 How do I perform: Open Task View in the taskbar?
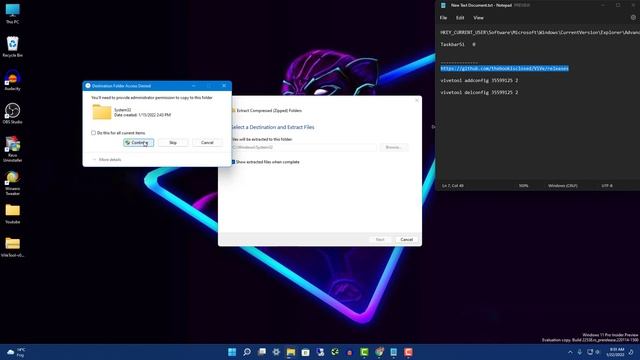pos(262,352)
